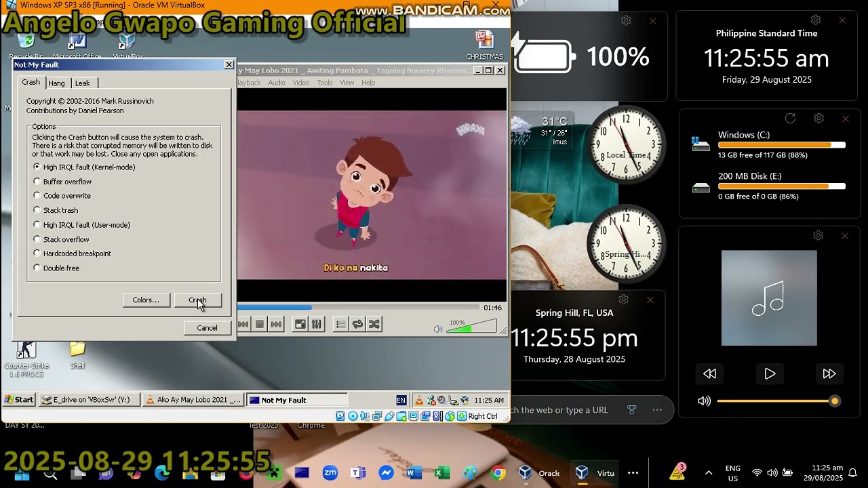Stop VLC playback
This screenshot has height=488, width=868.
click(259, 325)
